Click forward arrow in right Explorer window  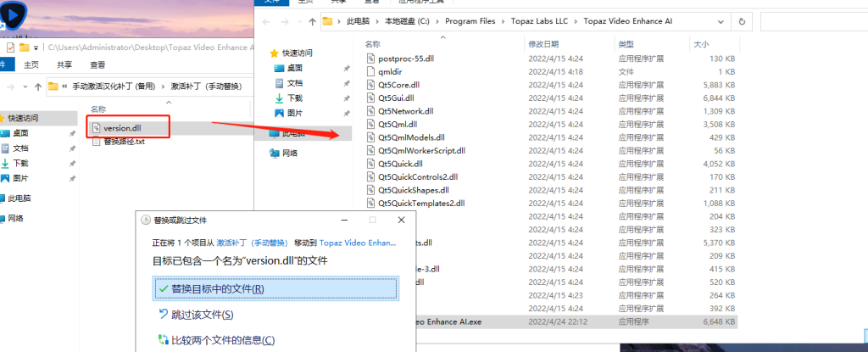click(285, 21)
